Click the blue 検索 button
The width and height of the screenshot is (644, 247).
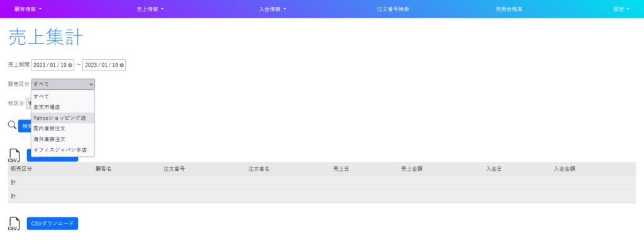coord(25,126)
